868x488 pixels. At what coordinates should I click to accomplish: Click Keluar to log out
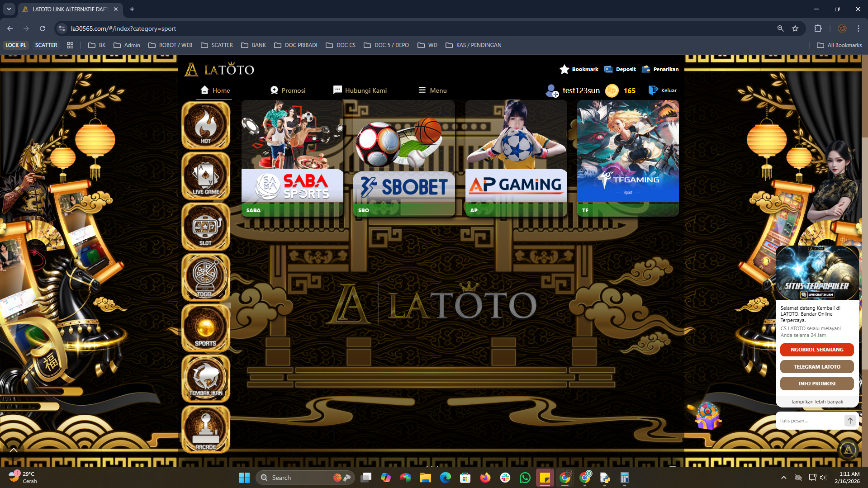pyautogui.click(x=662, y=90)
